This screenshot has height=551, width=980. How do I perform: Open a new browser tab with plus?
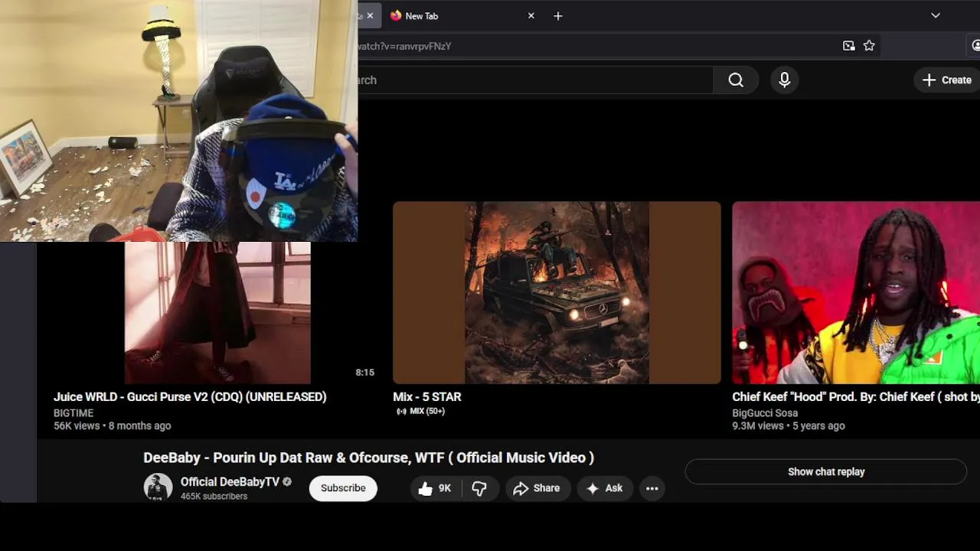pos(558,15)
